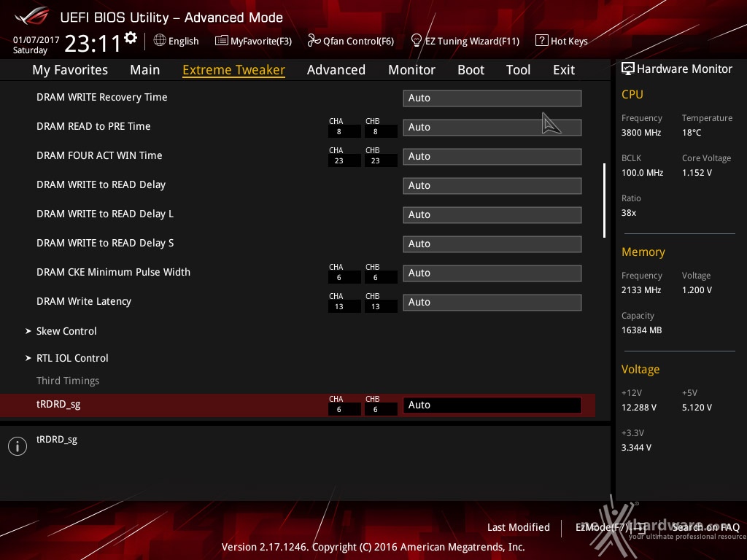
Task: Click the CPU frequency 3800 MHz value
Action: pos(641,133)
